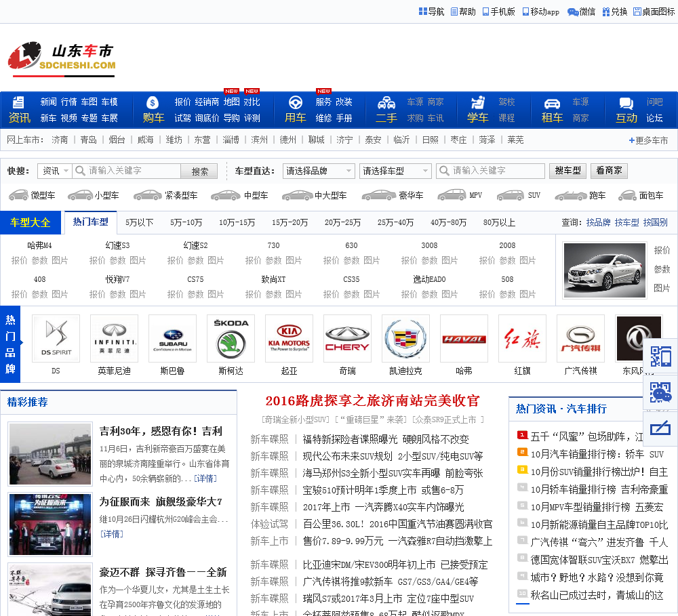Image resolution: width=678 pixels, height=616 pixels.
Task: Select the 跑车 sports car icon
Action: pos(571,195)
